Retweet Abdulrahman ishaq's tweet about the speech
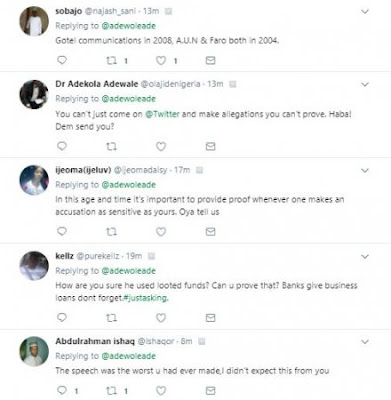This screenshot has width=391, height=400. (111, 390)
